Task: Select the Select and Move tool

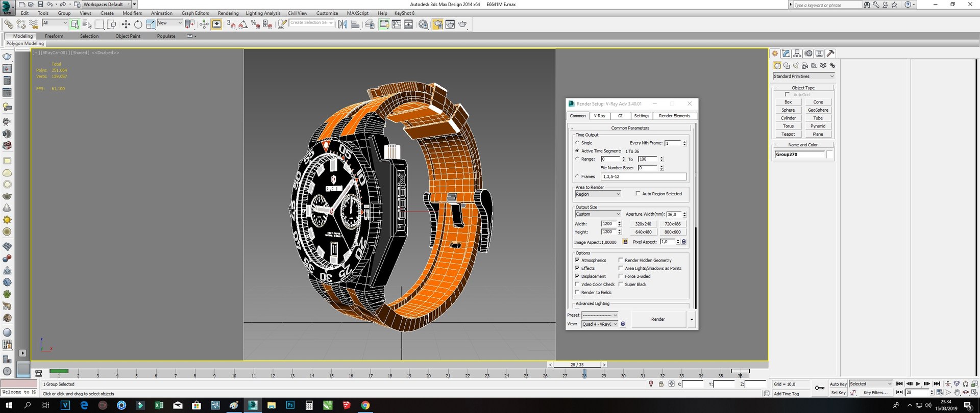Action: (x=126, y=24)
